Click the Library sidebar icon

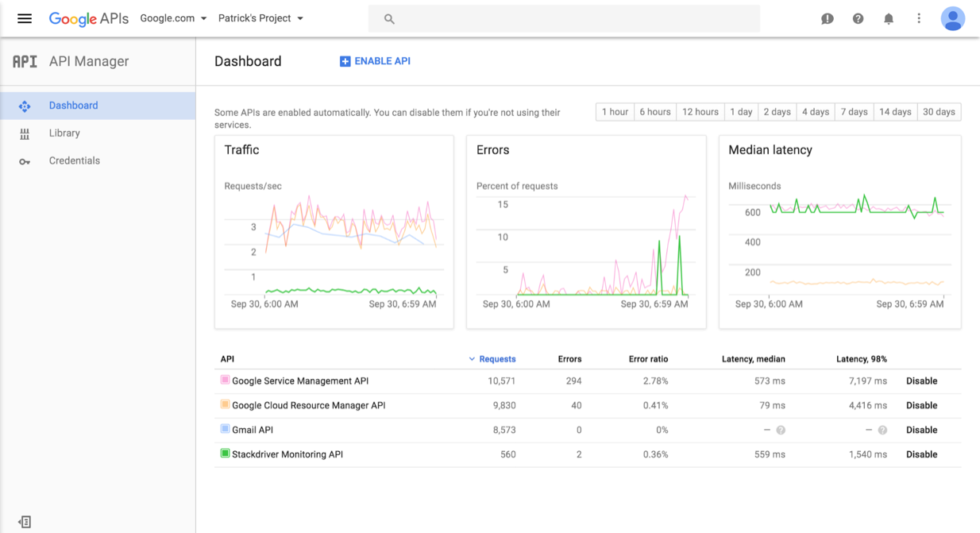point(25,133)
